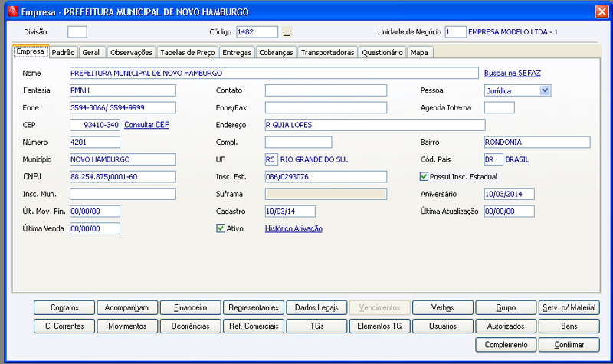Click the Fantasia field with PMNH
Image resolution: width=613 pixels, height=364 pixels.
[x=123, y=90]
